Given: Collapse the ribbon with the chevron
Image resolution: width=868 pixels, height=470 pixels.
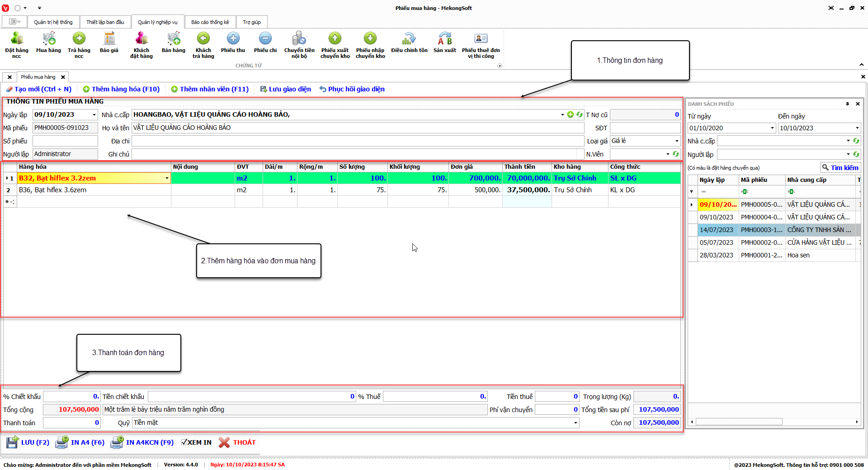Looking at the screenshot, I should pos(862,65).
